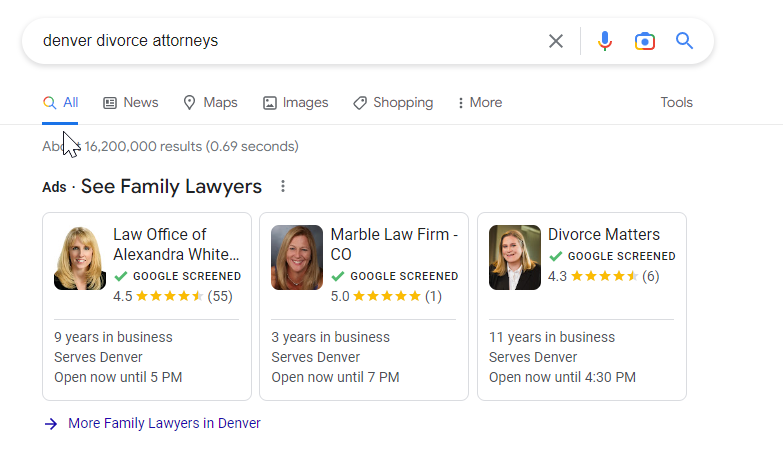Open the News tab

(131, 102)
